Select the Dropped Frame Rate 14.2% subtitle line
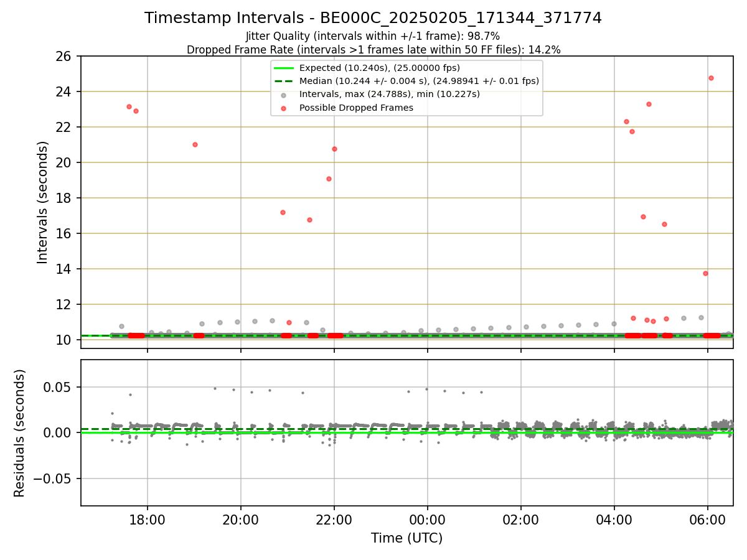The height and width of the screenshot is (560, 747). [374, 50]
